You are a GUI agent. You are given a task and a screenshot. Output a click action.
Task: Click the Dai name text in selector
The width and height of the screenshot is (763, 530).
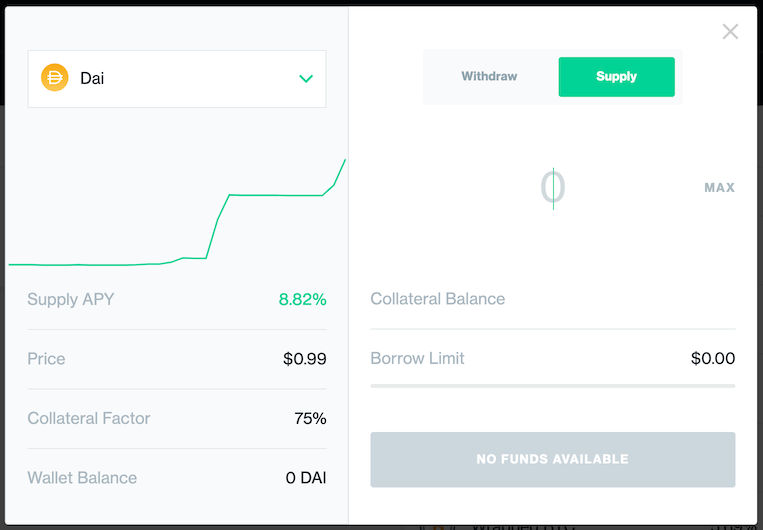coord(92,78)
